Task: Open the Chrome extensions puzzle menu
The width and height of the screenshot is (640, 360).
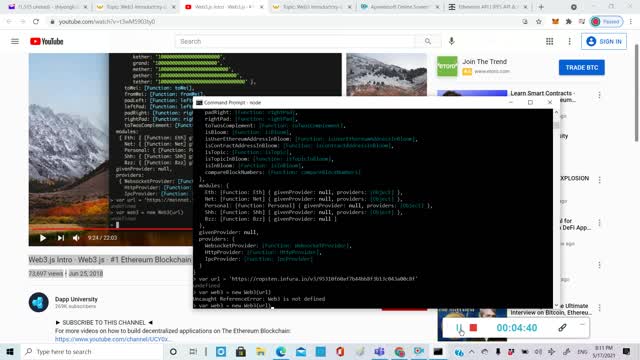Action: point(569,22)
